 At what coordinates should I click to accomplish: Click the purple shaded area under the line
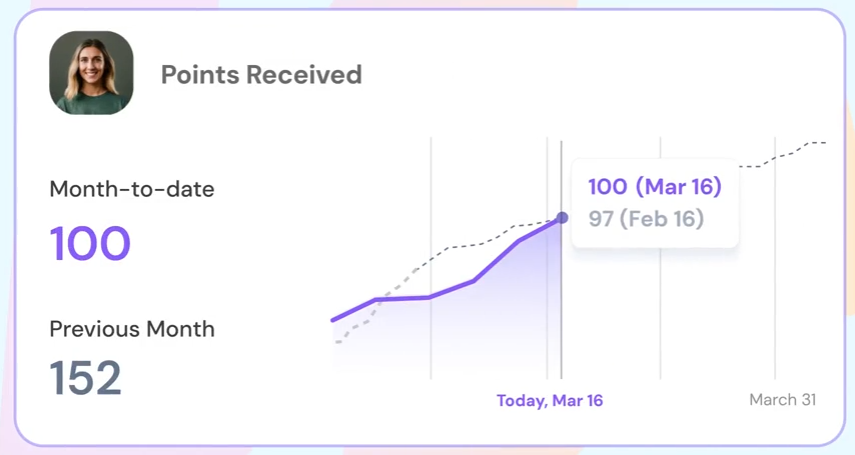pos(480,330)
